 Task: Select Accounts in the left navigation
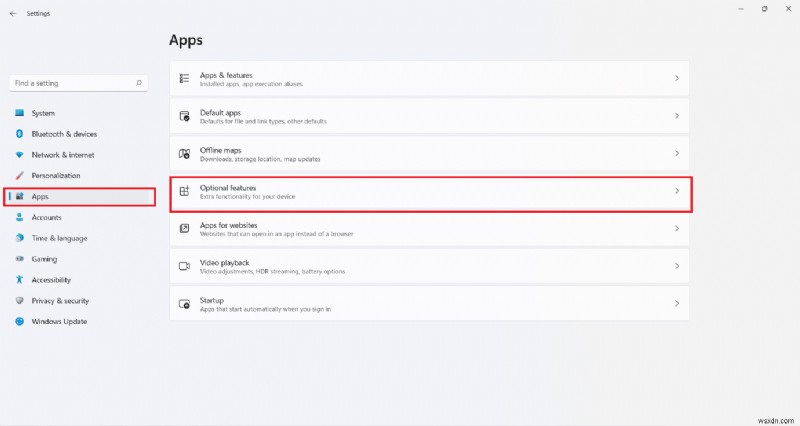point(46,217)
